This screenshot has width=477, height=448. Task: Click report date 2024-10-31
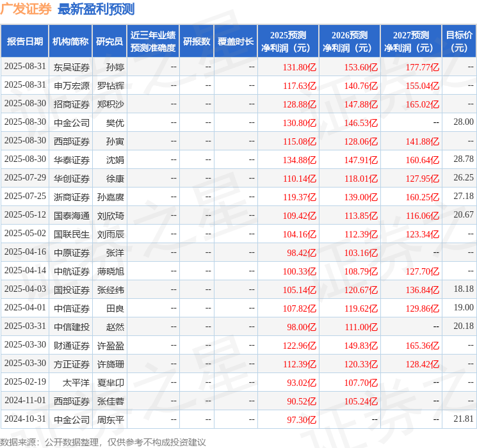click(x=25, y=419)
